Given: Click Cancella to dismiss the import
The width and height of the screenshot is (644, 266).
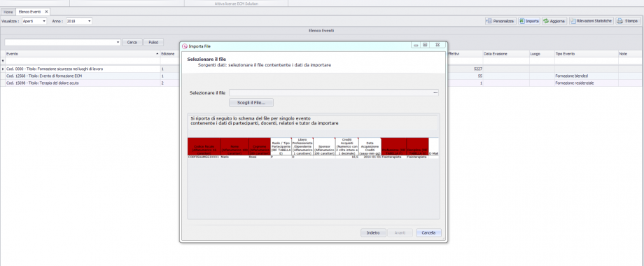Looking at the screenshot, I should (x=428, y=232).
